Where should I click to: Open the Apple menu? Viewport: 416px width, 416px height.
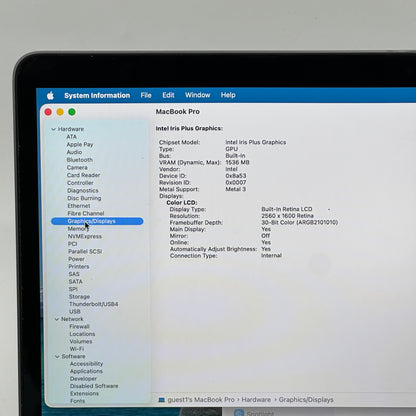(50, 96)
